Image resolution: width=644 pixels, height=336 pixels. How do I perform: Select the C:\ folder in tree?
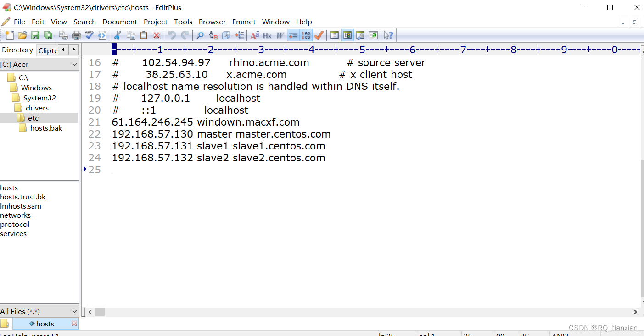pos(23,78)
